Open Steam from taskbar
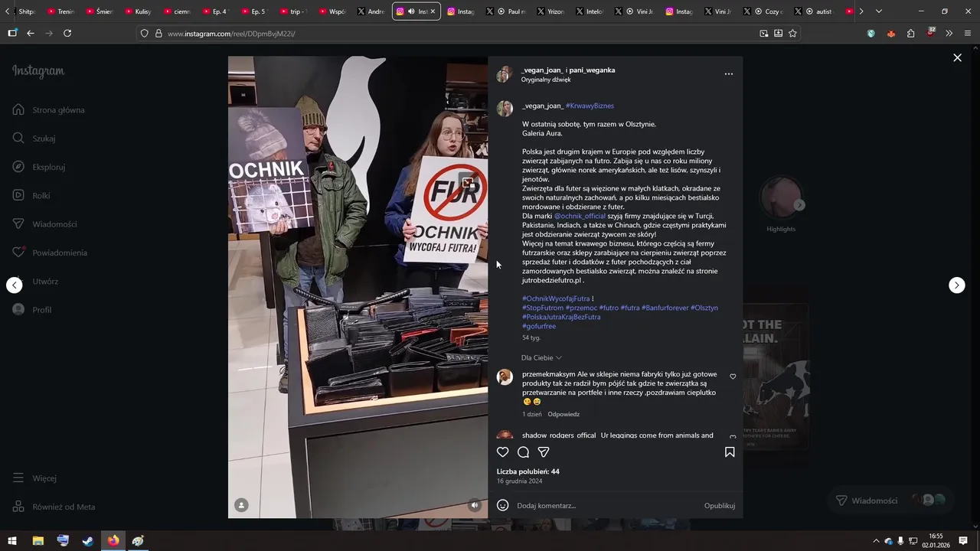The height and width of the screenshot is (551, 980). [88, 540]
